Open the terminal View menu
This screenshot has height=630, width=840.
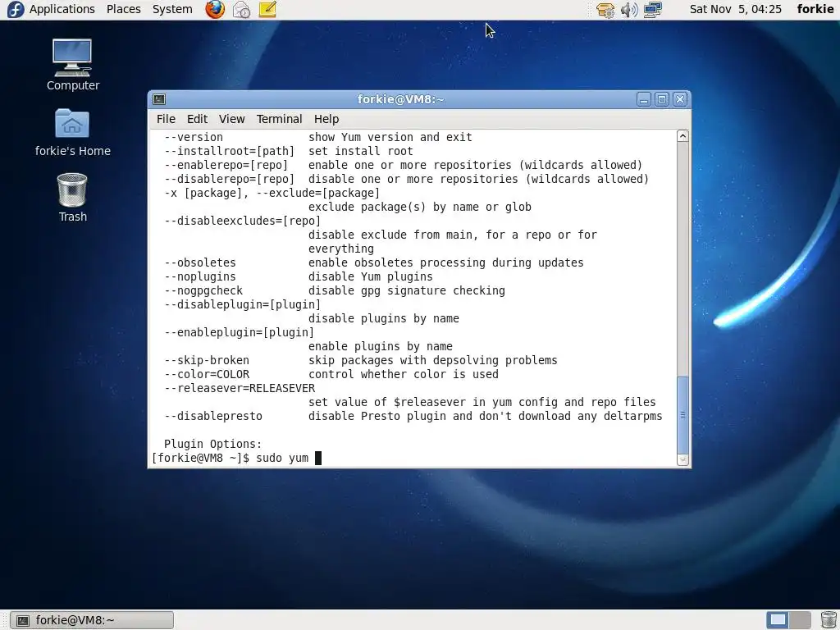(x=232, y=119)
